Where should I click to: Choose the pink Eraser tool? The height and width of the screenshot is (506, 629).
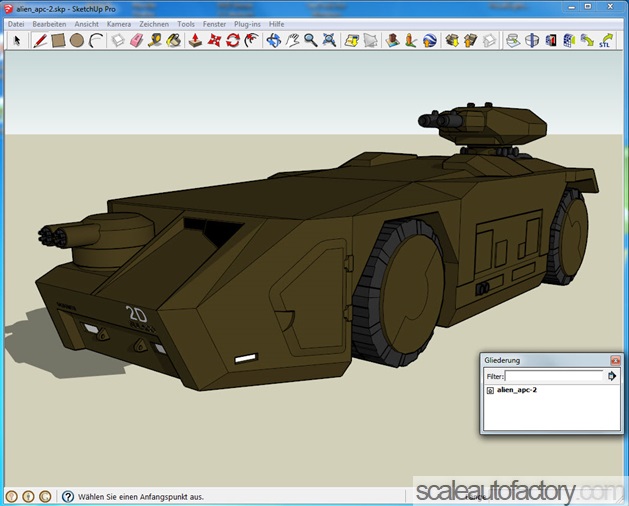136,41
